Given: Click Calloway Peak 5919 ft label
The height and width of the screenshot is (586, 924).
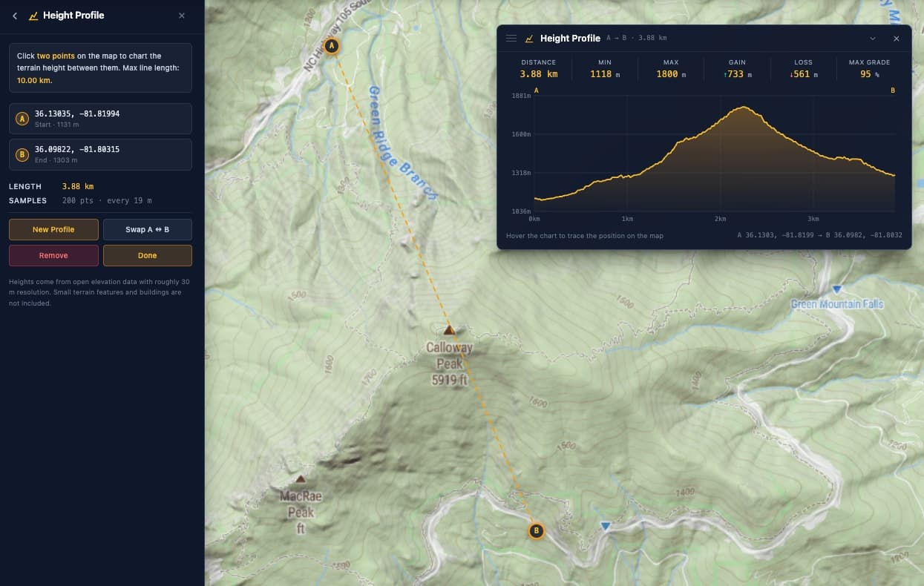Looking at the screenshot, I should [x=449, y=363].
